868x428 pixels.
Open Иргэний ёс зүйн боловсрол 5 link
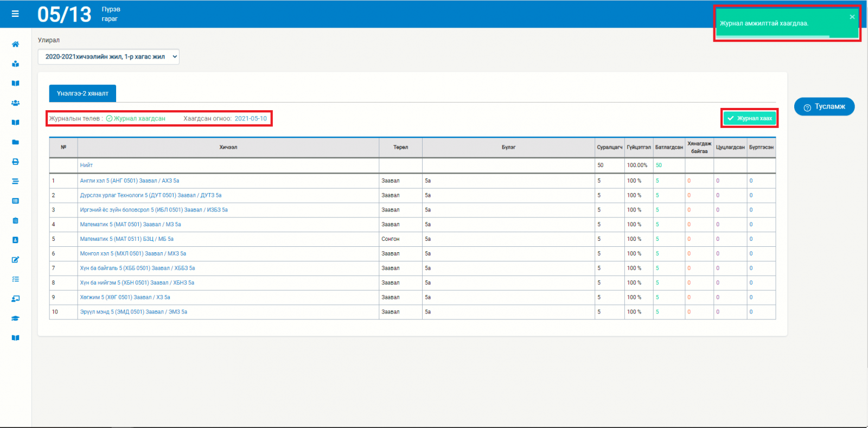coord(154,210)
